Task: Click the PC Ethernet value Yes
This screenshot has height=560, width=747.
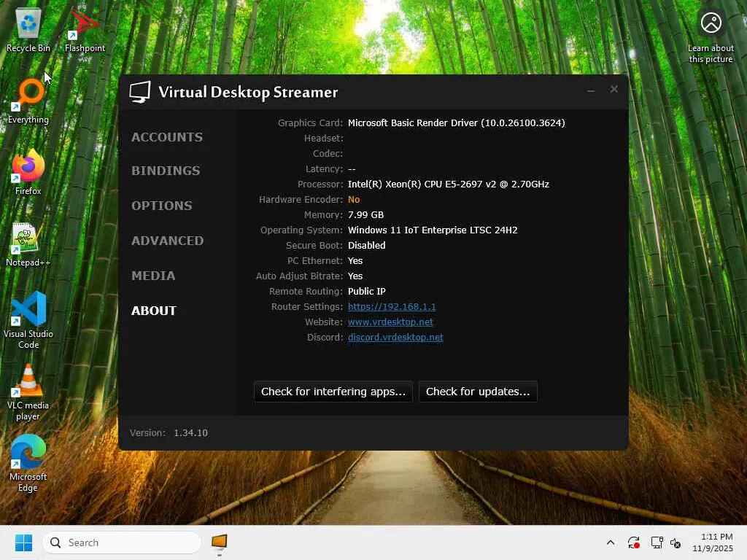Action: coord(355,261)
